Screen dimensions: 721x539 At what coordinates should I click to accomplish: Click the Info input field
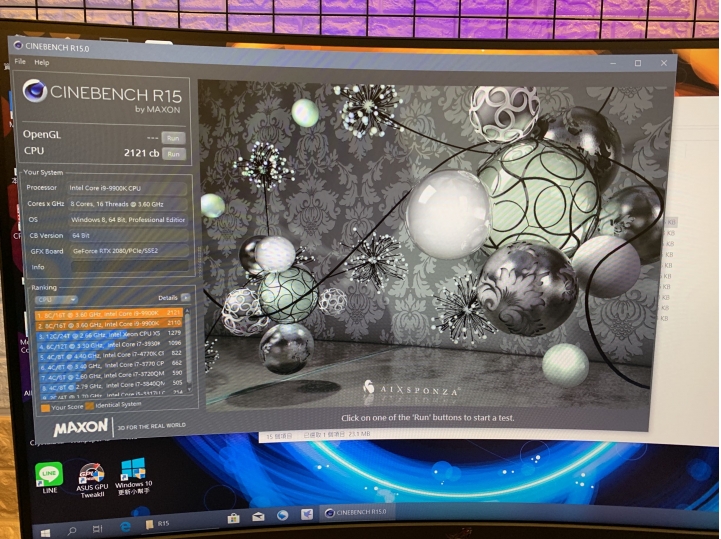click(x=129, y=267)
